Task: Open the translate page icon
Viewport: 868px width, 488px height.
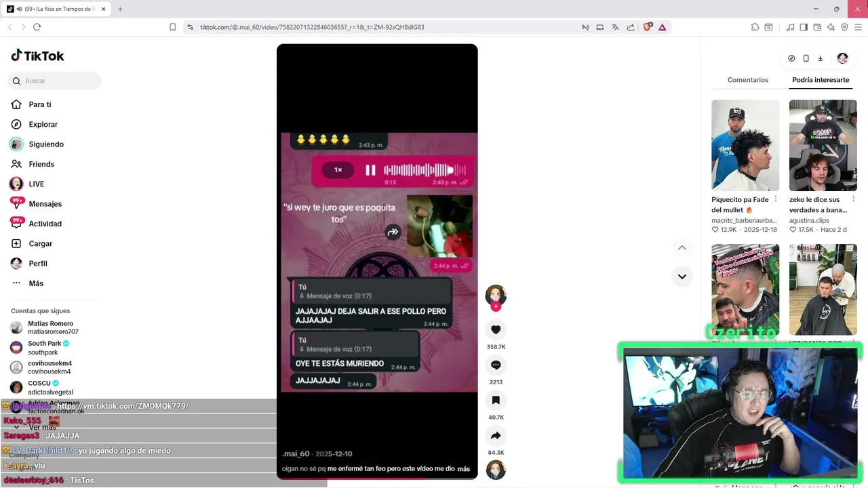Action: point(615,27)
